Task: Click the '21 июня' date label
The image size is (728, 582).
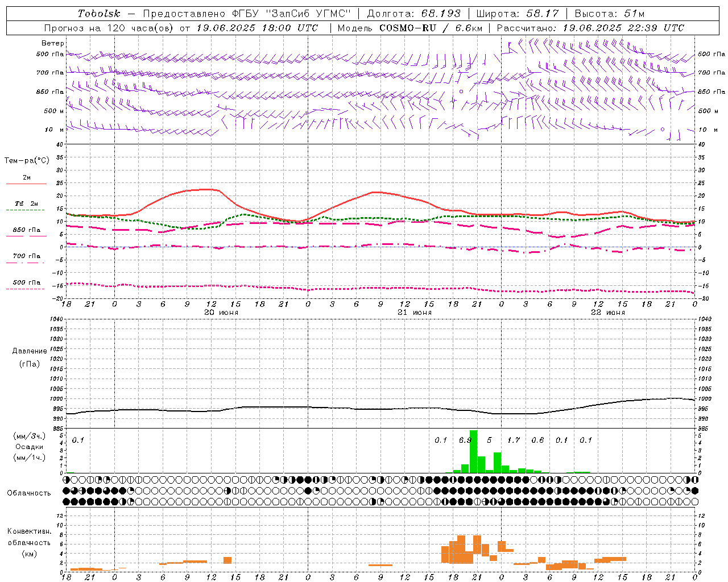Action: point(415,313)
